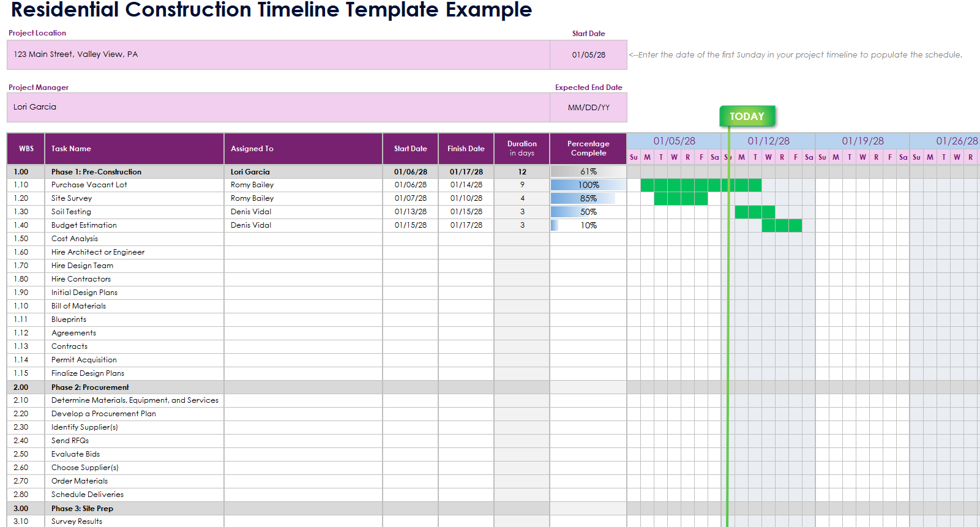Select the Percentage Complete column header
The width and height of the screenshot is (980, 527).
tap(588, 149)
